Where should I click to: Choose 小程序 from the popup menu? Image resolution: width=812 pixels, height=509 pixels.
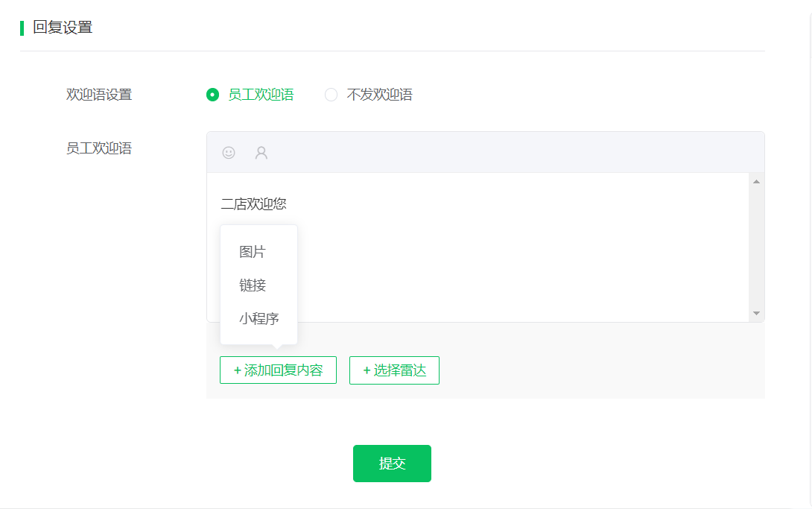coord(258,319)
